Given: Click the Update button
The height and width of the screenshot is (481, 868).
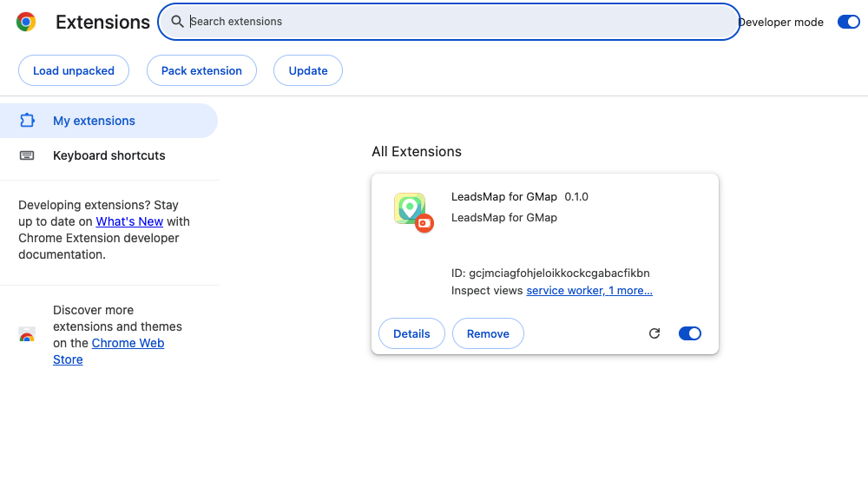Looking at the screenshot, I should click(308, 70).
